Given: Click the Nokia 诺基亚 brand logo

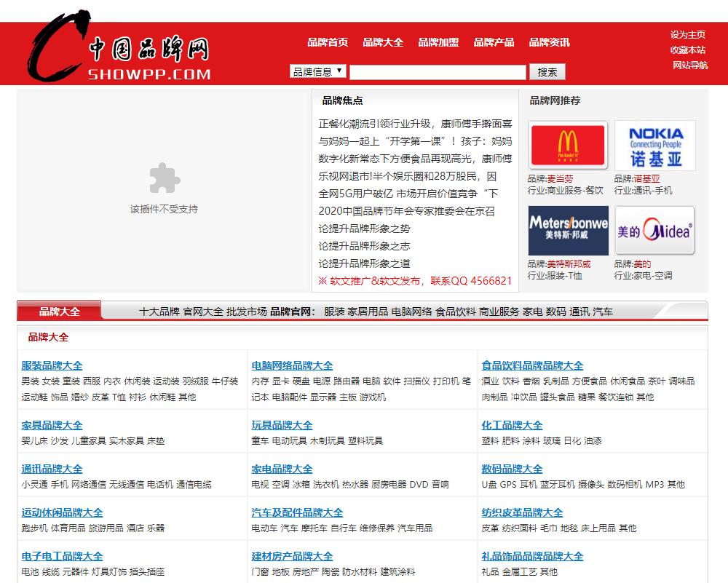Looking at the screenshot, I should tap(654, 146).
